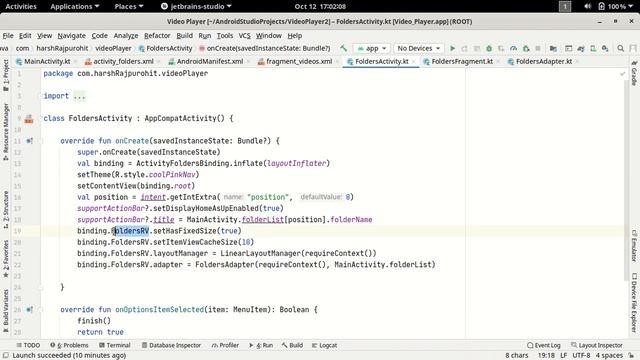Click the Make Project hammer icon
Image resolution: width=640 pixels, height=360 pixels.
coord(343,48)
